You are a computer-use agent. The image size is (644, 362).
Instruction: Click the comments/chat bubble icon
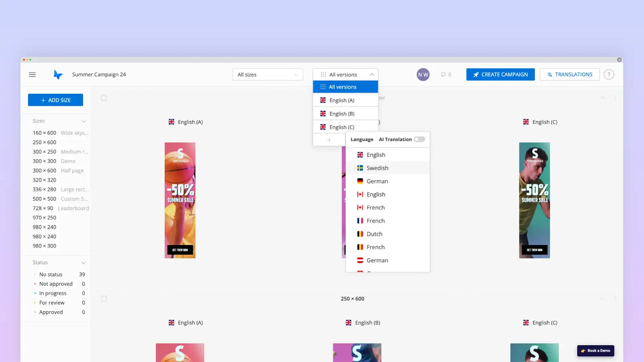[444, 74]
